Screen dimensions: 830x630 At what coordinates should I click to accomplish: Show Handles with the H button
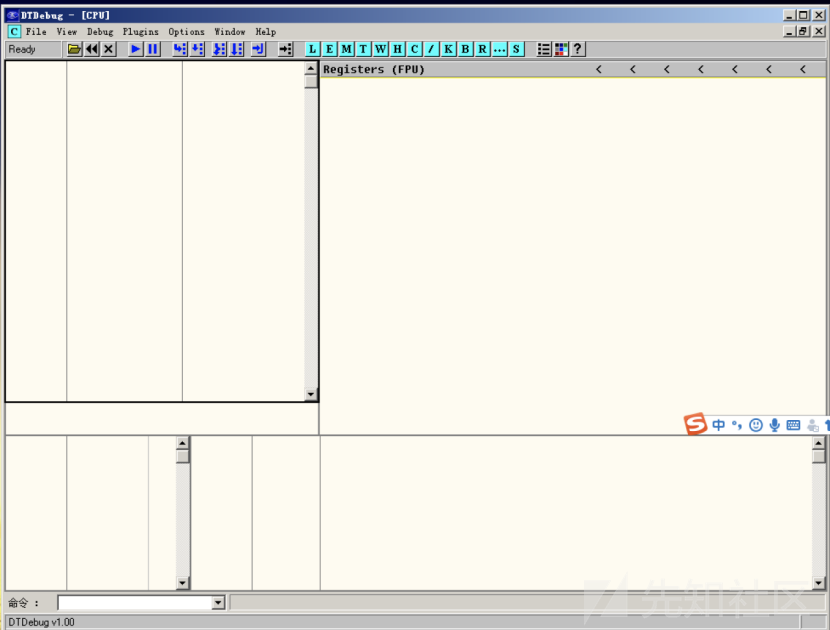tap(397, 49)
